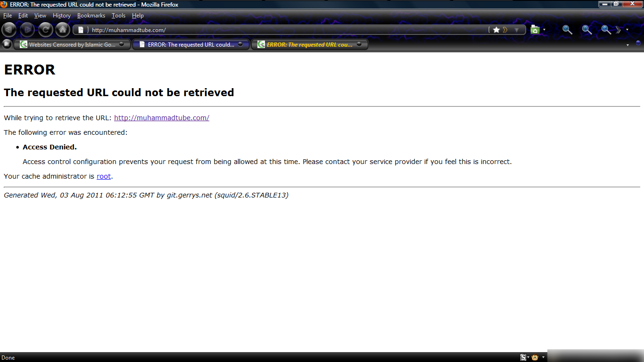Open the Tools menu
Screen dimensions: 644x362
tap(118, 16)
